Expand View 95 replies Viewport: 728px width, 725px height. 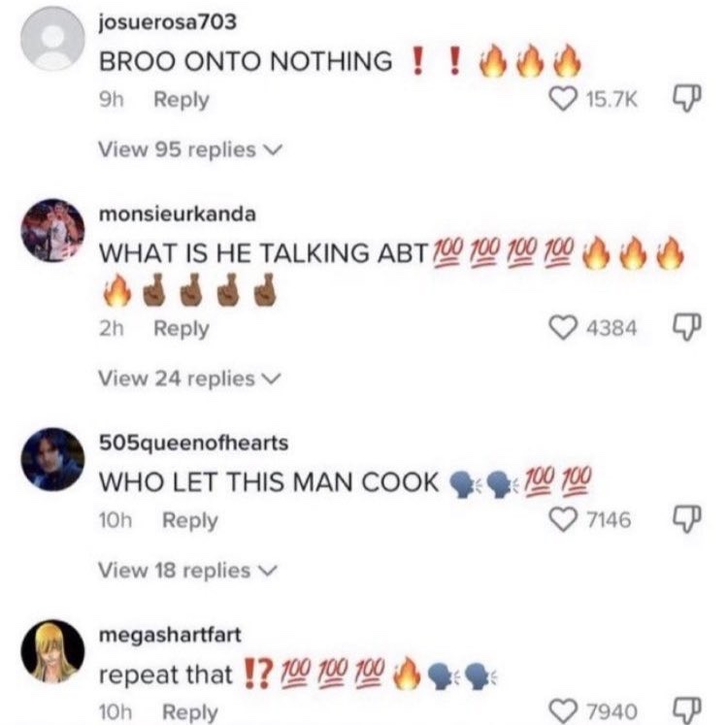pos(190,149)
